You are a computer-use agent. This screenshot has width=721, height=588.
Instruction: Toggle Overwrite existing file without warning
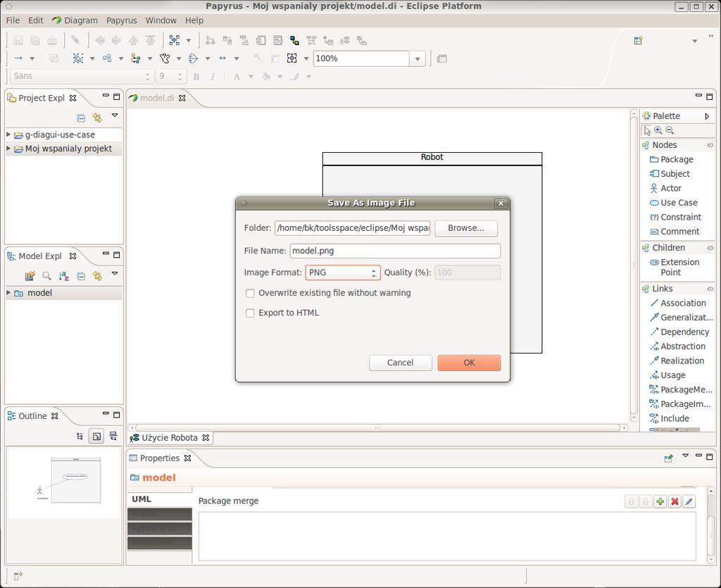click(x=250, y=294)
